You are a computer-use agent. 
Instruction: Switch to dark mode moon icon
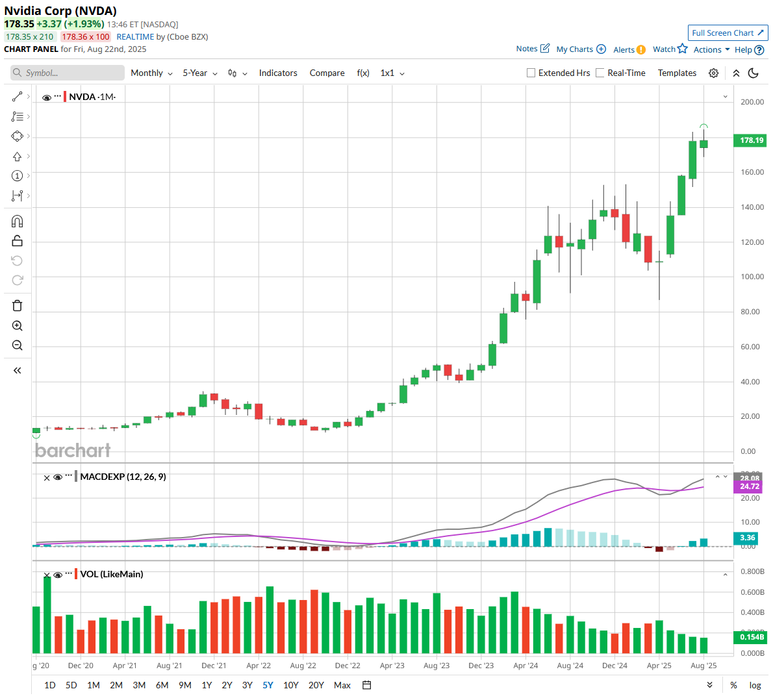point(754,73)
